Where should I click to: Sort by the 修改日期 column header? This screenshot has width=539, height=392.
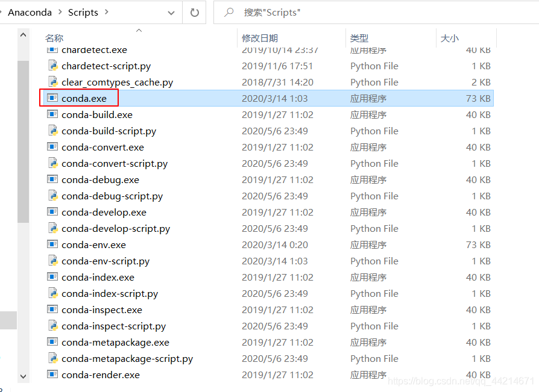(x=259, y=38)
